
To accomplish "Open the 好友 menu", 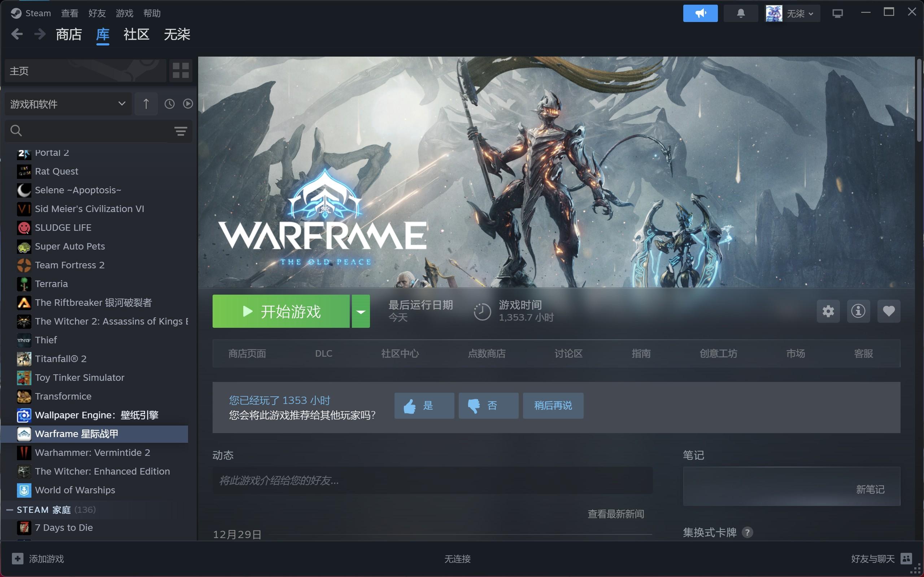I will [97, 13].
